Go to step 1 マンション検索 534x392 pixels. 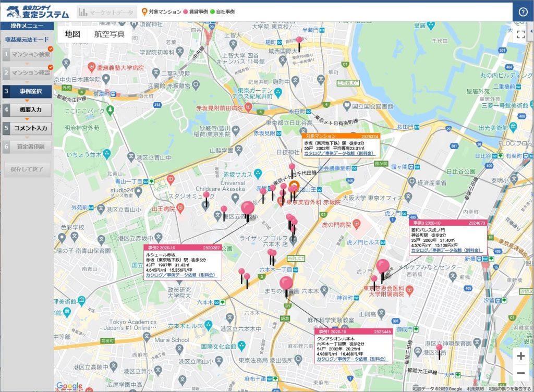pos(27,54)
